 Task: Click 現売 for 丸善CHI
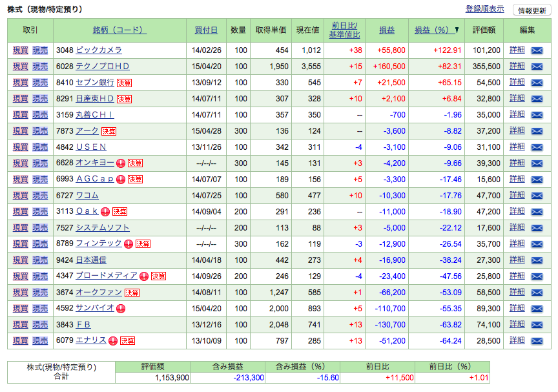pyautogui.click(x=40, y=115)
